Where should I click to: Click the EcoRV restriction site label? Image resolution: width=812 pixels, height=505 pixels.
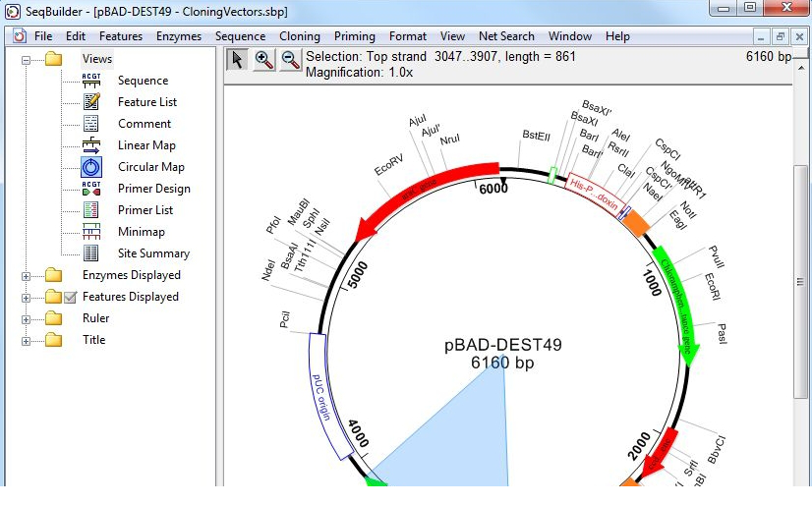point(388,164)
